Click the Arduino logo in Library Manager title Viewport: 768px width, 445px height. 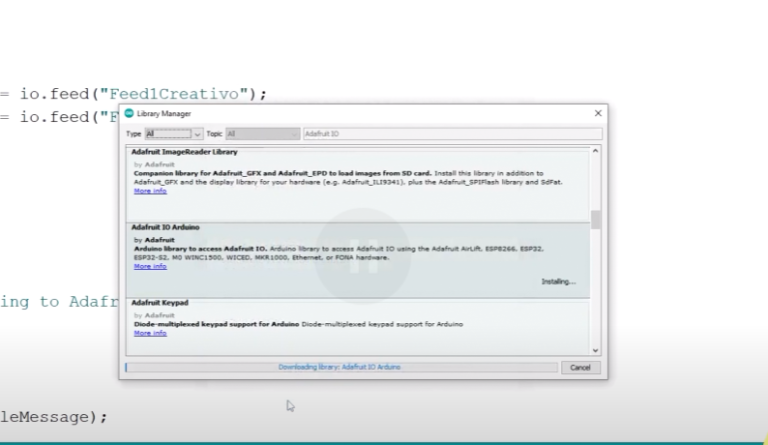129,114
